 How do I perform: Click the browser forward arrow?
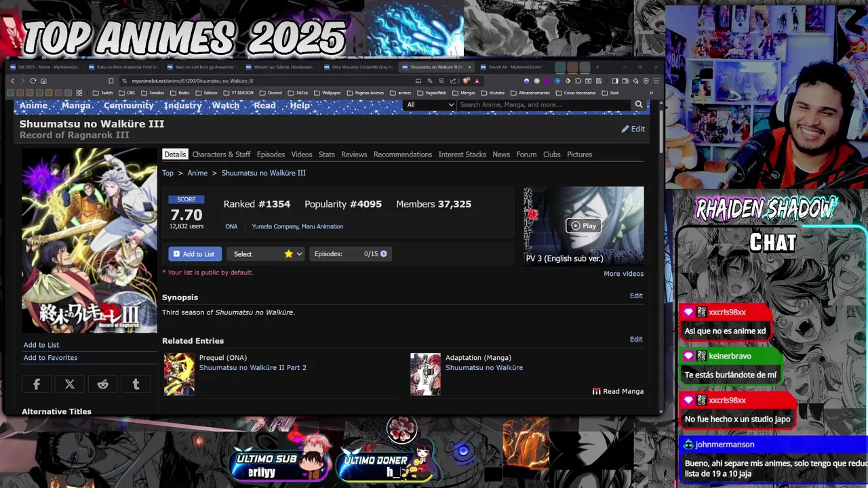pyautogui.click(x=22, y=81)
